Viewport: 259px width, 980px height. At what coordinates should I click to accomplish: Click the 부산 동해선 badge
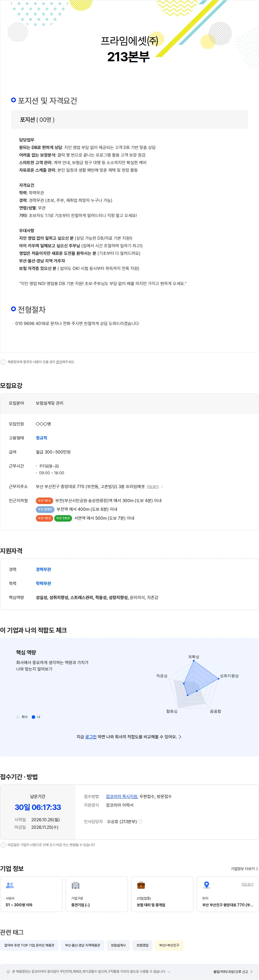coord(45,509)
